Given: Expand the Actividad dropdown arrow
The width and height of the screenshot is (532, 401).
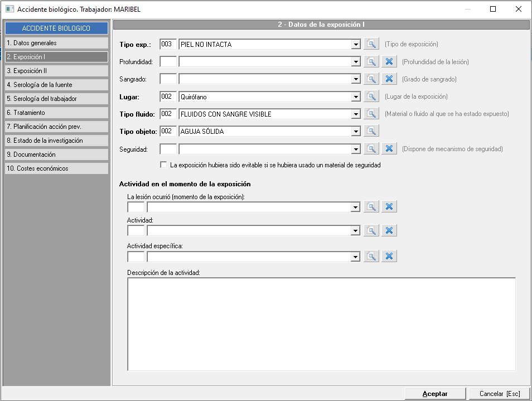Looking at the screenshot, I should [x=356, y=231].
